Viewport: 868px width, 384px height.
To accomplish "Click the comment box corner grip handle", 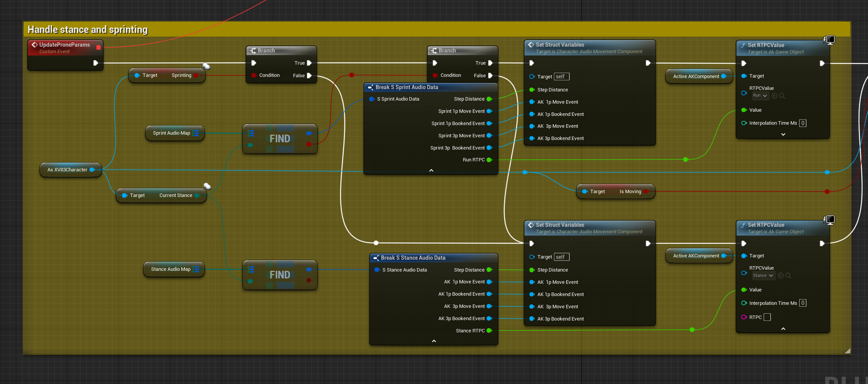I will (848, 351).
